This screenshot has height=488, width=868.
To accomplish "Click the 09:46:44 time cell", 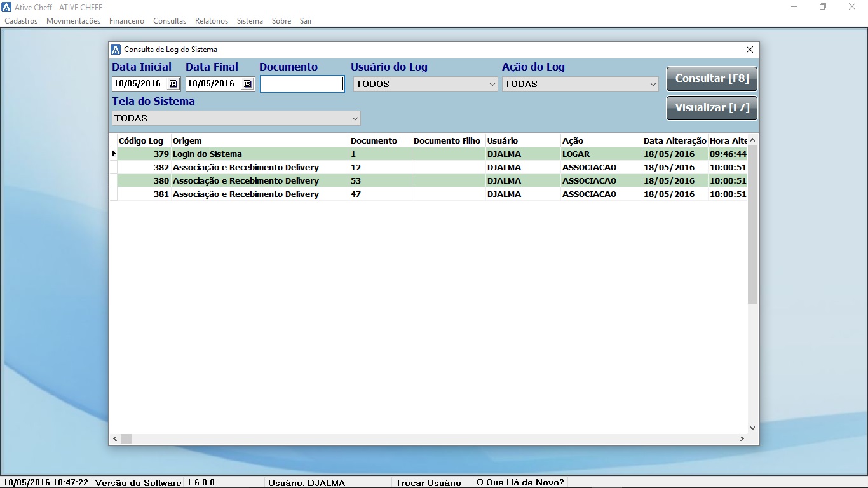I will (x=728, y=154).
